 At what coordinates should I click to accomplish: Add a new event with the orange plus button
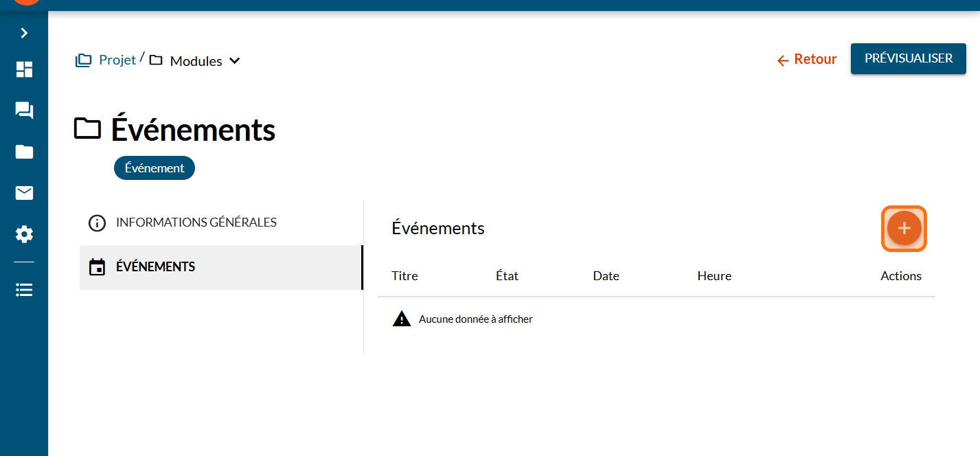tap(904, 229)
